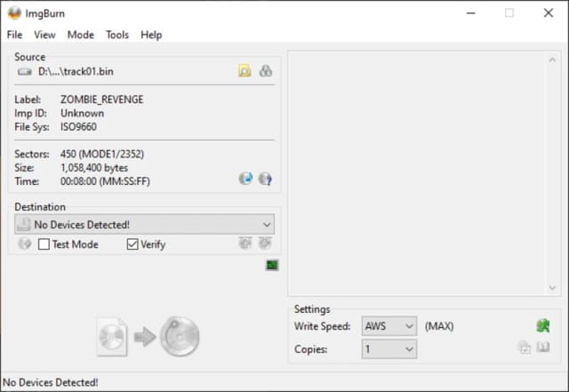This screenshot has height=392, width=569.
Task: Open the green log window icon
Action: pyautogui.click(x=272, y=265)
